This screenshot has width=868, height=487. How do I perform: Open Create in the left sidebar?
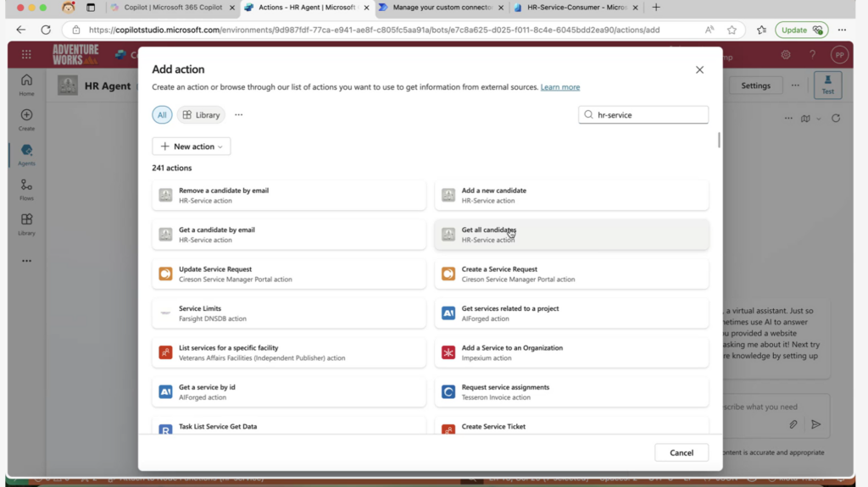26,119
